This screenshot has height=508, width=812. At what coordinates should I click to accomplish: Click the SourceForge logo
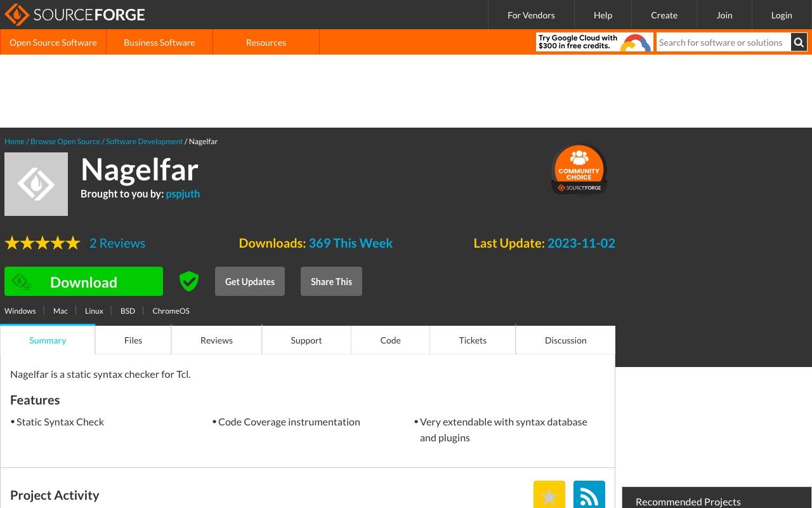(x=75, y=15)
